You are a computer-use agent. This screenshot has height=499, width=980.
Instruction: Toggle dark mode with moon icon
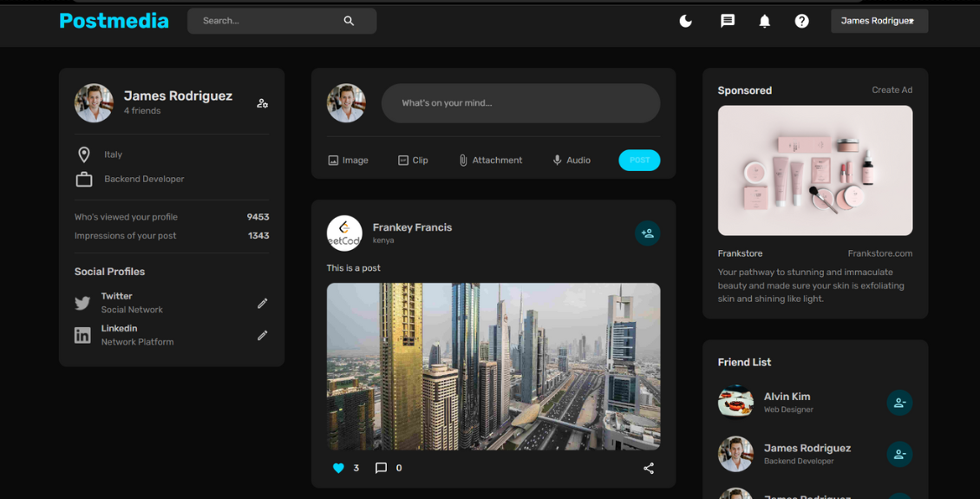[x=686, y=21]
